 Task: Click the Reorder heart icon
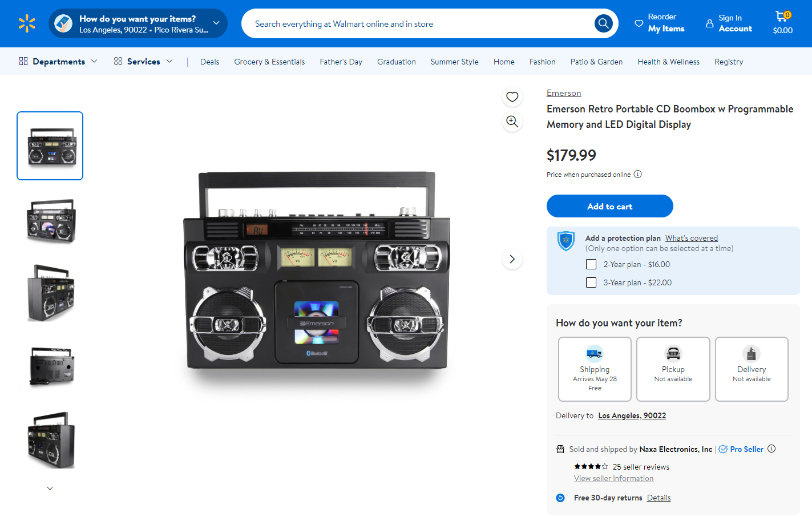(639, 23)
